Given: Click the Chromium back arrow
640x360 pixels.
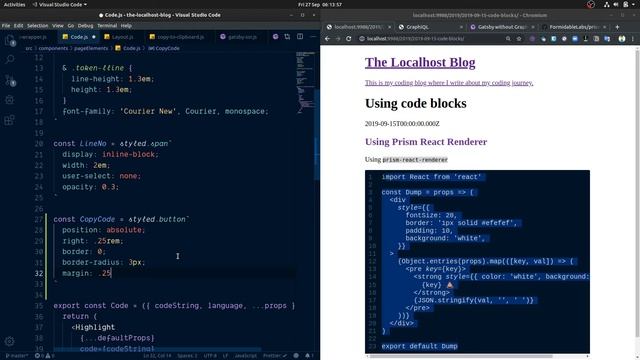Looking at the screenshot, I should click(327, 39).
